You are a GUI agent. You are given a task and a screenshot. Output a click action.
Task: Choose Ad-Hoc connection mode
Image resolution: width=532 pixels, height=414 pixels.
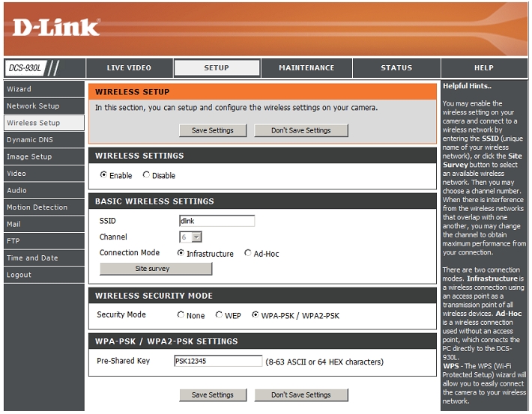(x=248, y=254)
